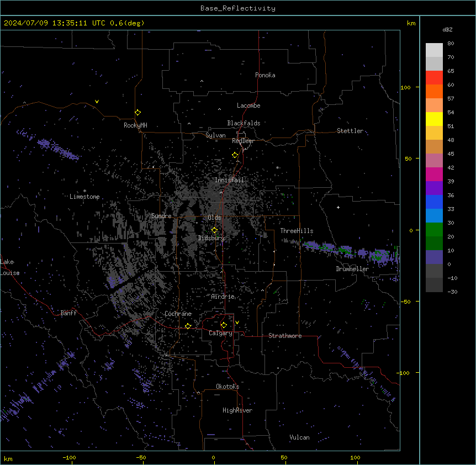Click the yellow diamond marker inside Calgary
This screenshot has height=465, width=476.
(x=224, y=325)
